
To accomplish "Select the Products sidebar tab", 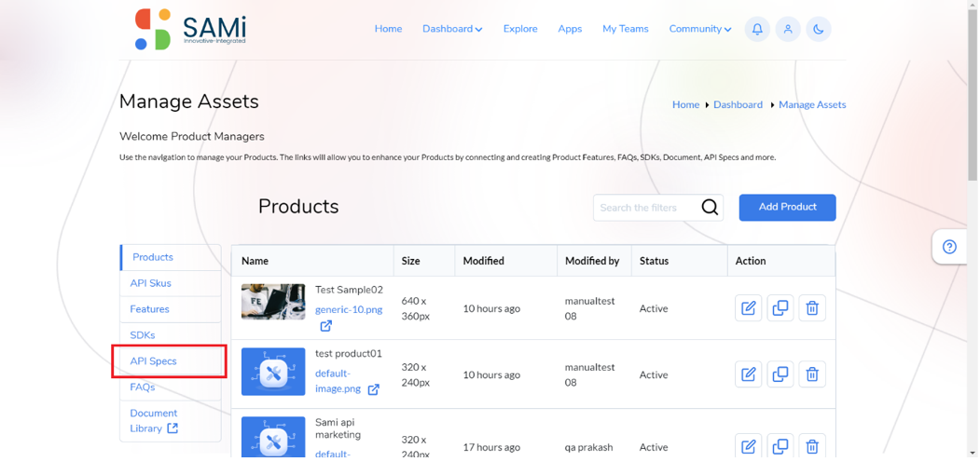I will click(170, 257).
